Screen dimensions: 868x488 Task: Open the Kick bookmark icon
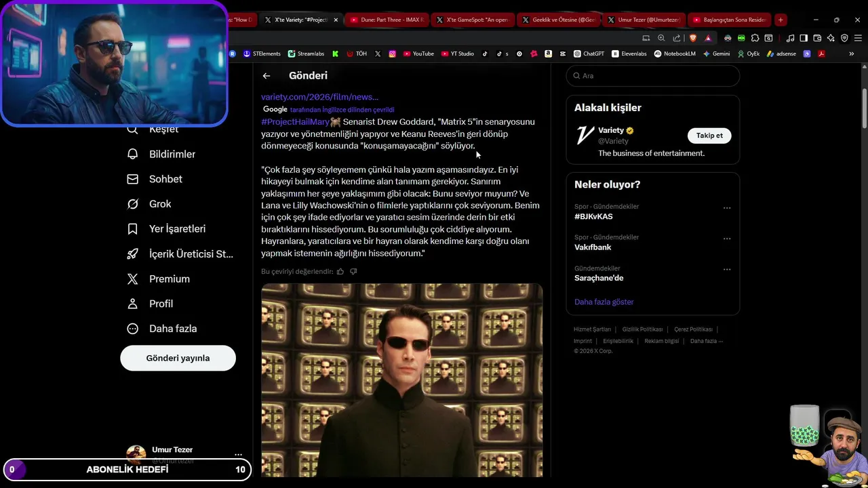click(x=335, y=54)
